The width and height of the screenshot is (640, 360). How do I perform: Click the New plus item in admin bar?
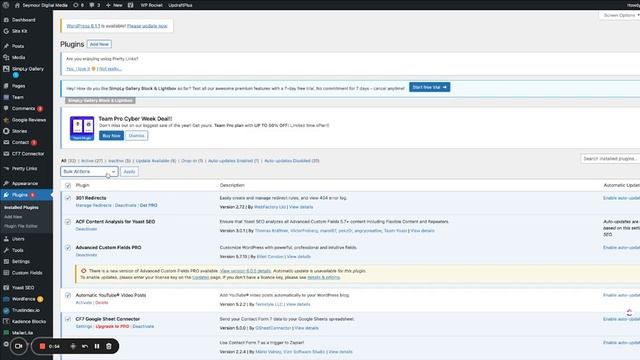click(114, 5)
